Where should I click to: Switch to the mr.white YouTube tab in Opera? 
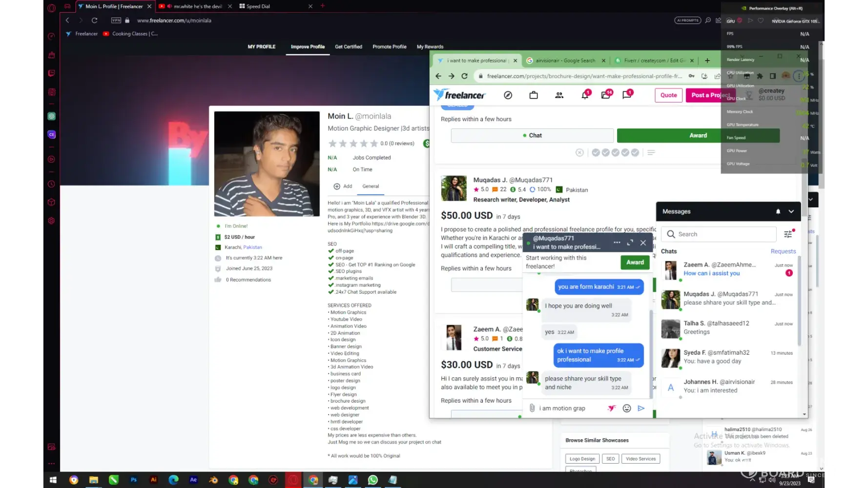tap(195, 6)
